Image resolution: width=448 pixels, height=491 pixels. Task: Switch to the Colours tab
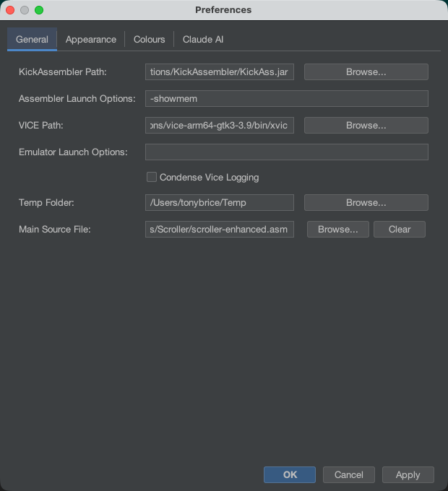coord(149,40)
